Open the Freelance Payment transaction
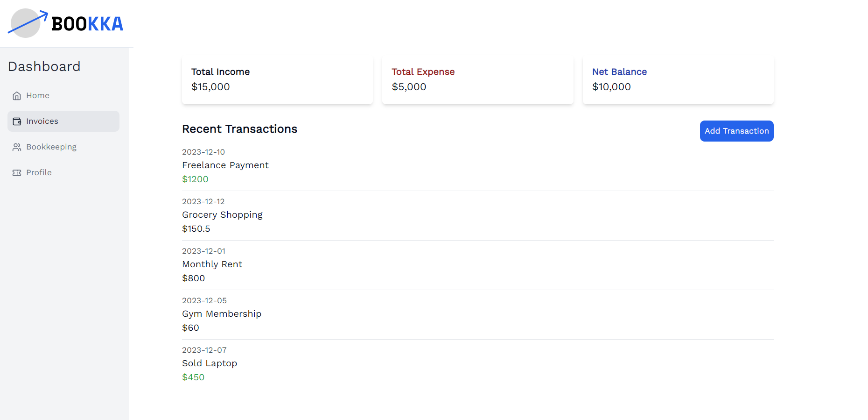Viewport: 868px width, 420px height. tap(225, 165)
